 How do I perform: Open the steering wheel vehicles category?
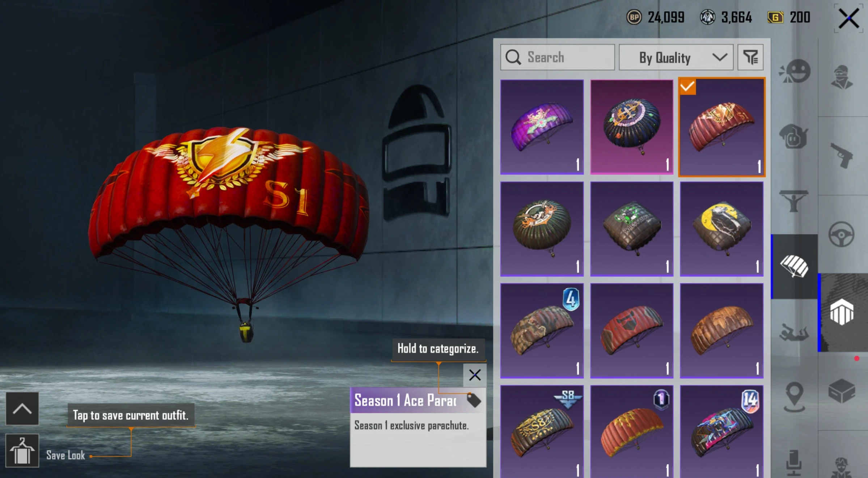click(841, 234)
